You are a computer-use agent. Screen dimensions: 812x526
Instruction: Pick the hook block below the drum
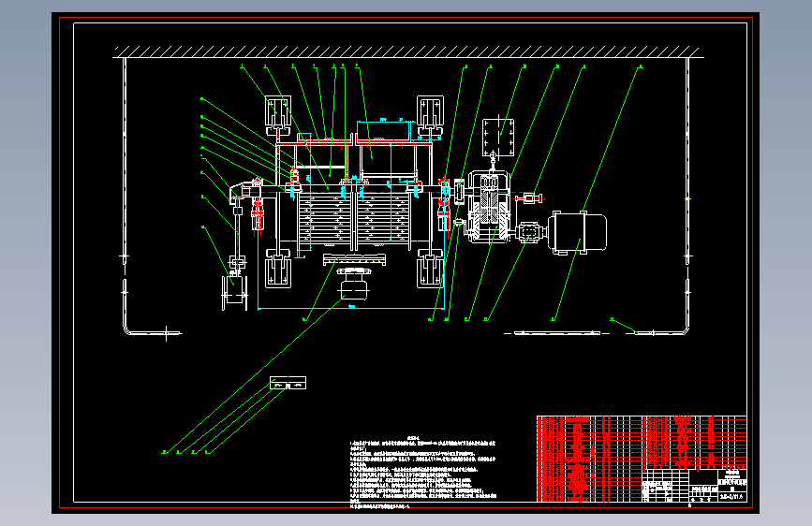coord(354,284)
